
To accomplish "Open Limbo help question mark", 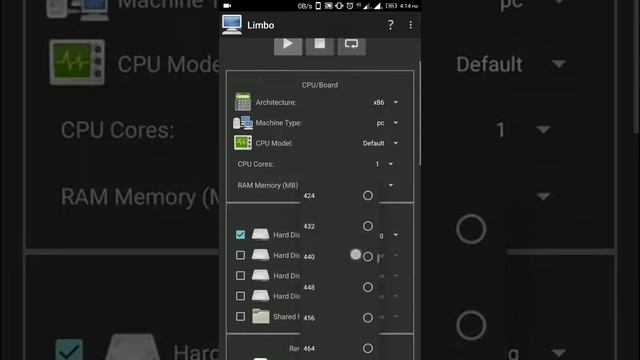I will 390,25.
